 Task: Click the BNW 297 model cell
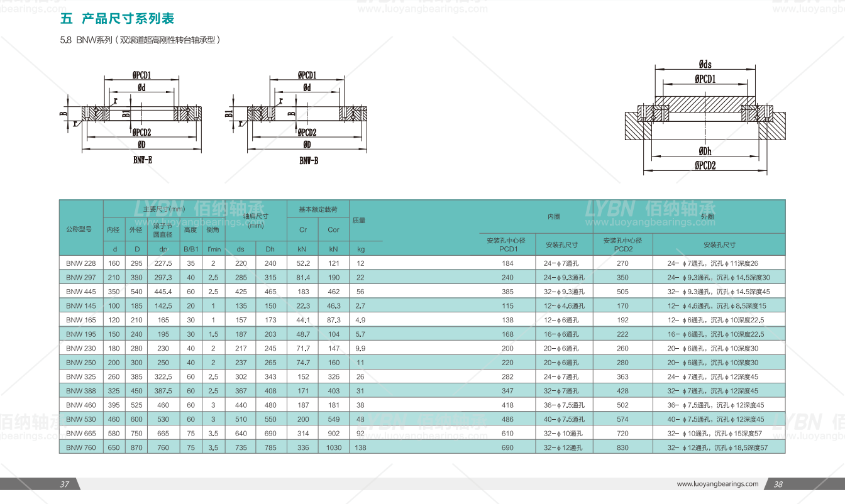coord(81,277)
